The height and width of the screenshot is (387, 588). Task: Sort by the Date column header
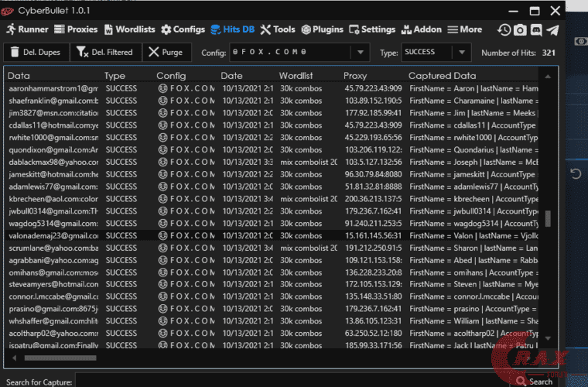pos(231,76)
